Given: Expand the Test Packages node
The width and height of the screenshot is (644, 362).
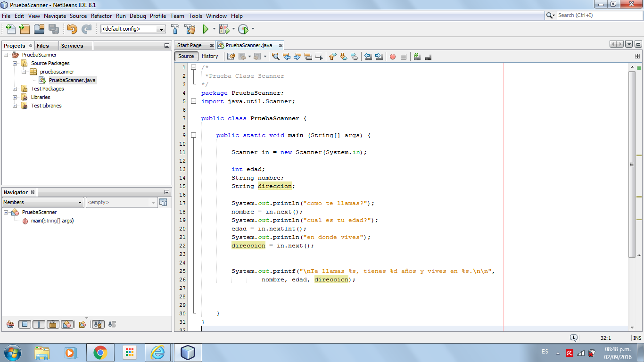Looking at the screenshot, I should 15,89.
